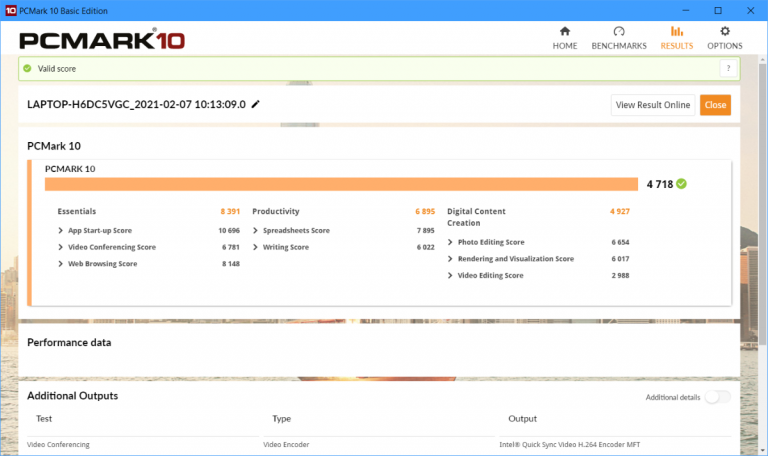
Task: Click green check beside 4 718 score
Action: tap(682, 184)
